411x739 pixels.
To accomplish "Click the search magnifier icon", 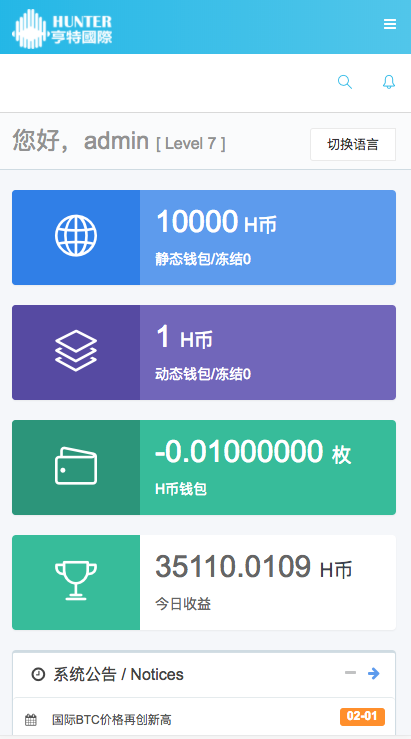I will (345, 82).
